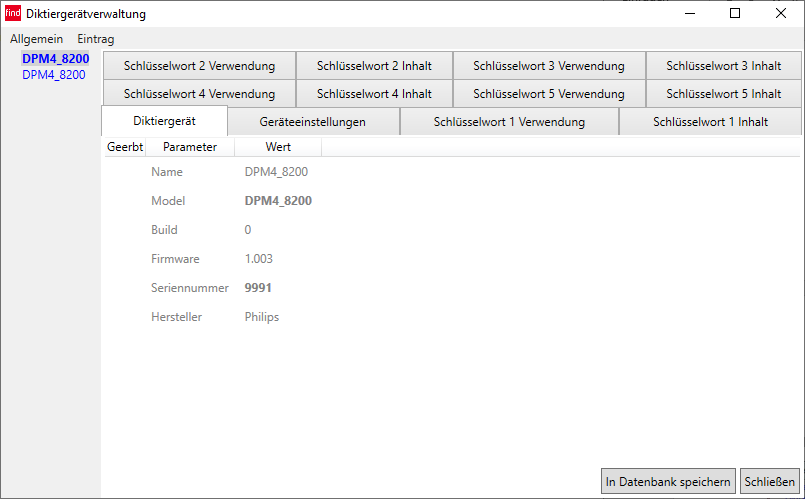Maximize the Diktiergerätverwaltung window
Image resolution: width=805 pixels, height=499 pixels.
(x=735, y=13)
